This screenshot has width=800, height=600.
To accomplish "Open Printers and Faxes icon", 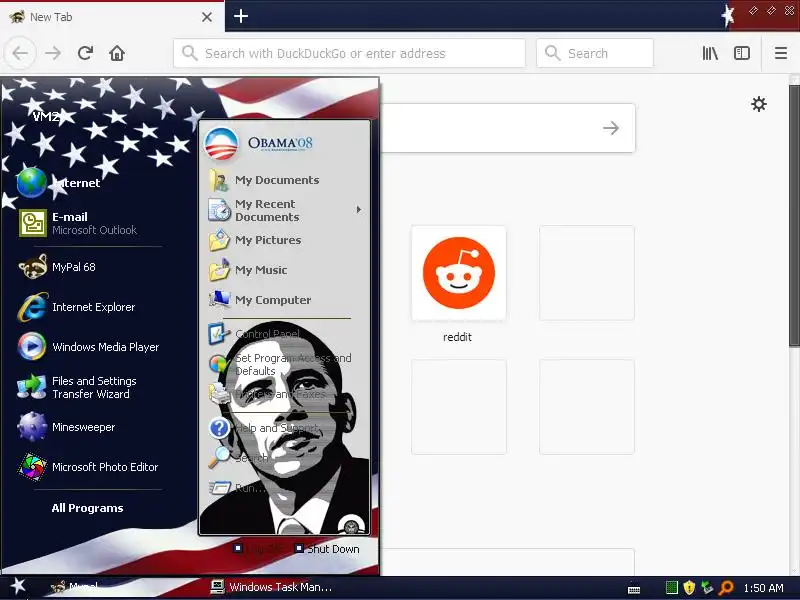I will [219, 394].
